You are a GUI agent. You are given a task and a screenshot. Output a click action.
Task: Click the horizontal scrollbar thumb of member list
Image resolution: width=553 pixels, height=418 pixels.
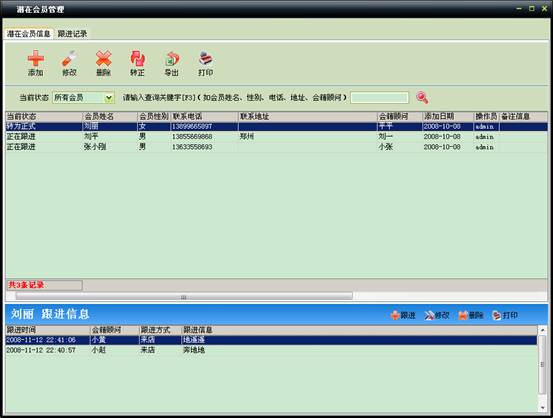tap(184, 296)
